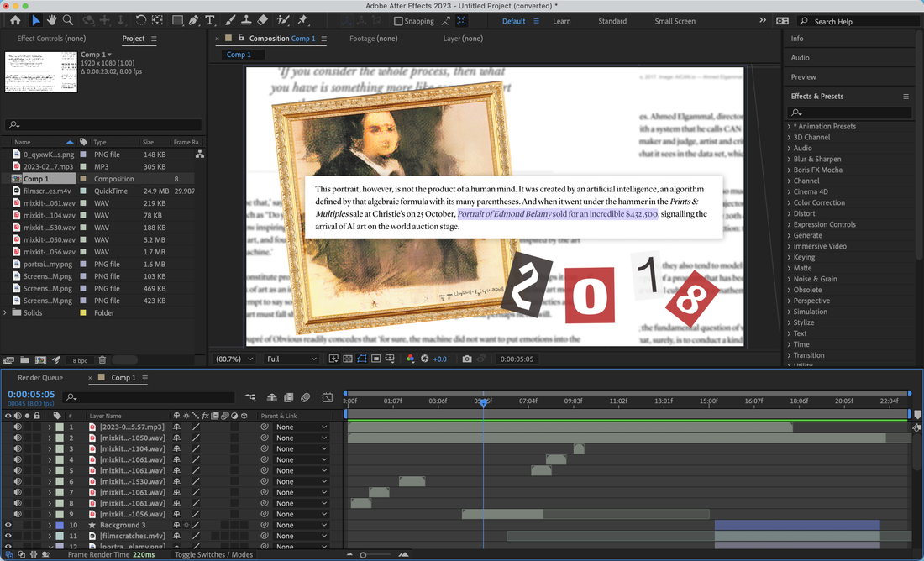Open the timeline Graph Editor
Image resolution: width=924 pixels, height=561 pixels.
point(328,398)
